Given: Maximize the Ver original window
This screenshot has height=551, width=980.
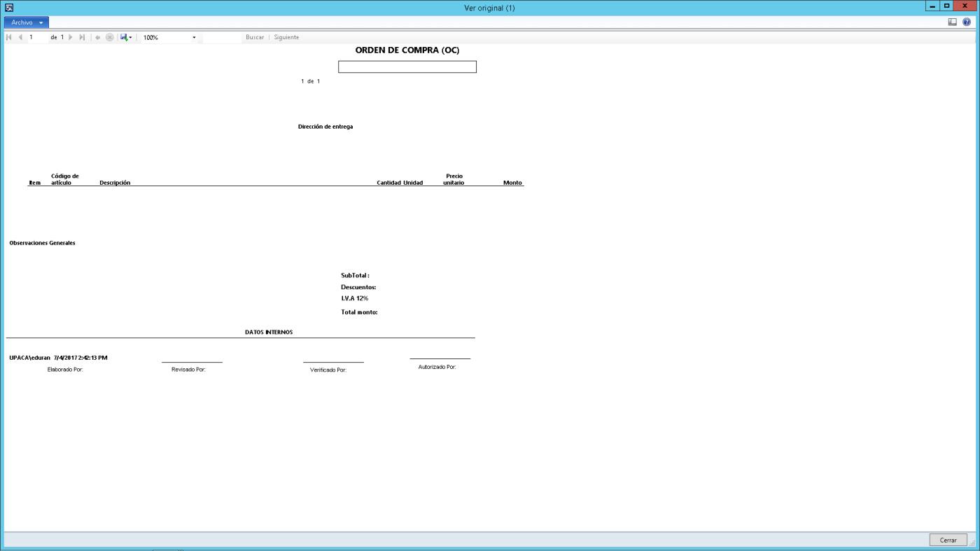Looking at the screenshot, I should click(x=947, y=6).
